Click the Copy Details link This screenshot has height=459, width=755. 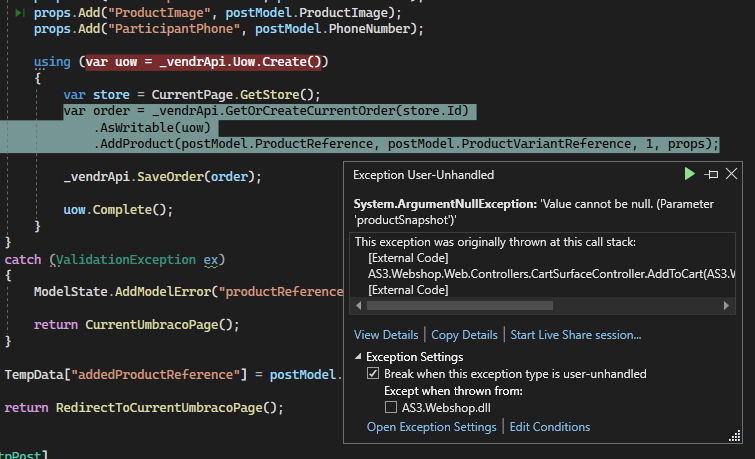pos(464,335)
